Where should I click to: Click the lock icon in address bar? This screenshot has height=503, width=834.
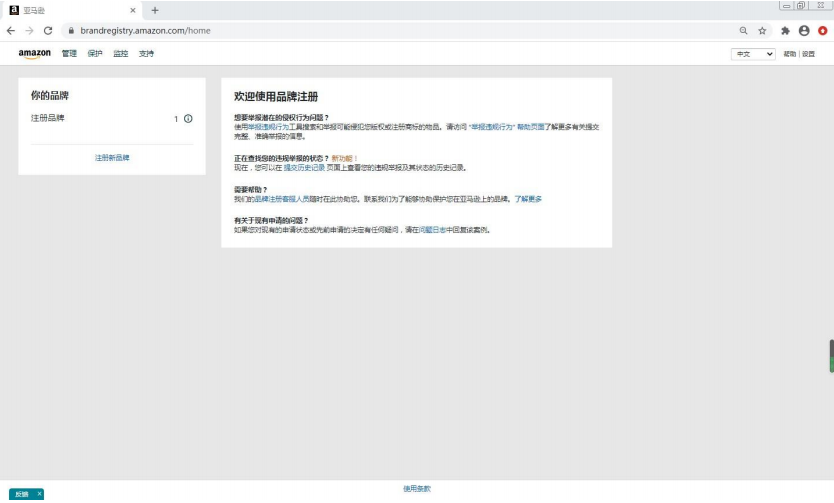[71, 31]
